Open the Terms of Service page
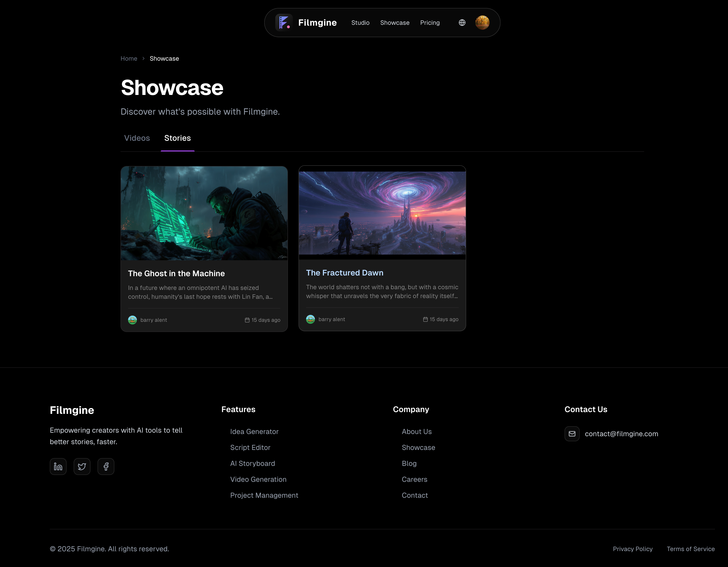Image resolution: width=728 pixels, height=567 pixels. [690, 549]
